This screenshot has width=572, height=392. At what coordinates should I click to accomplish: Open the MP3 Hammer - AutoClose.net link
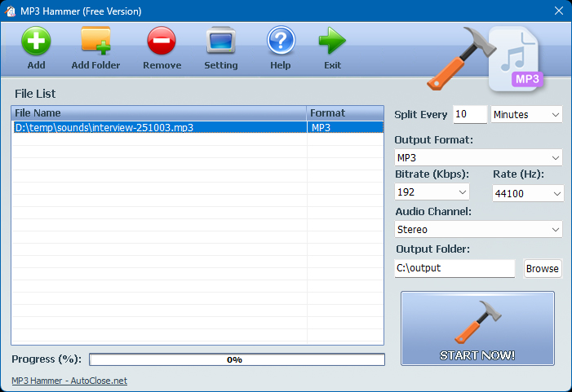(x=69, y=381)
